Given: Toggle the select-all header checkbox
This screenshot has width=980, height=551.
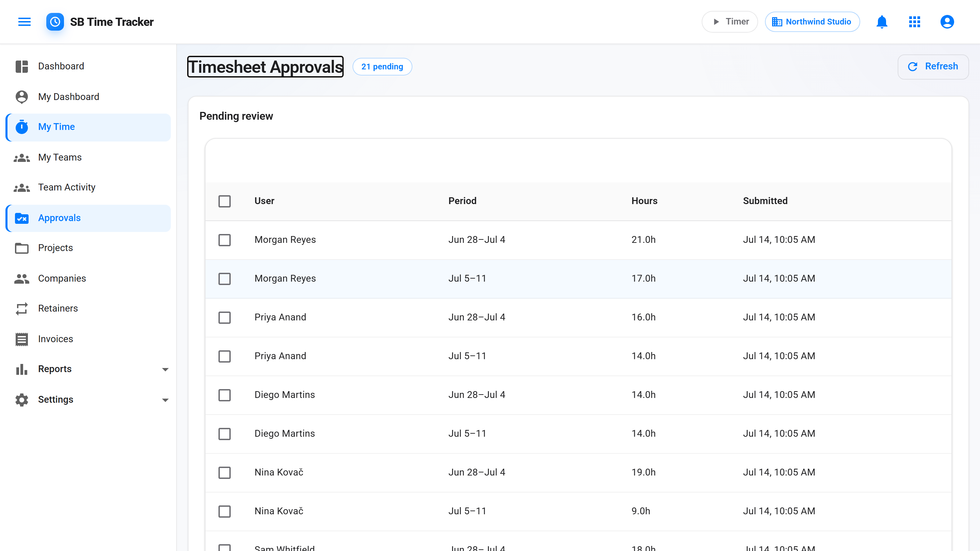Looking at the screenshot, I should pos(225,201).
